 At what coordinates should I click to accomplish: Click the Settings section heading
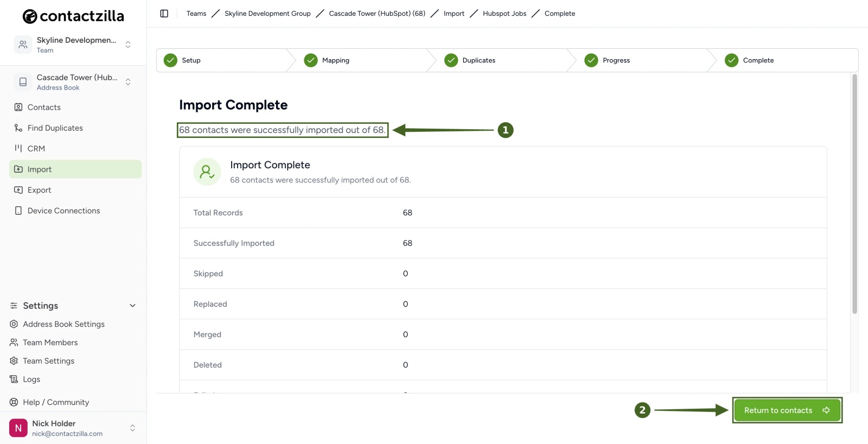point(41,306)
